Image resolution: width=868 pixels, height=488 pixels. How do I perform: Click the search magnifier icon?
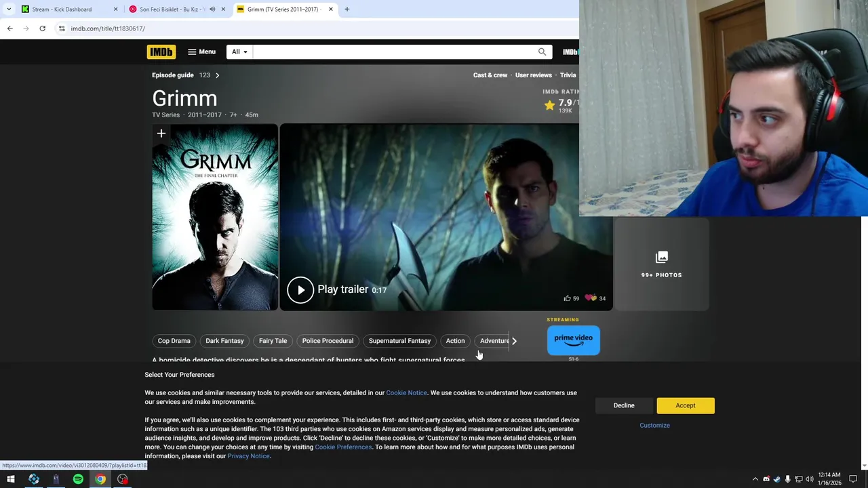tap(542, 52)
